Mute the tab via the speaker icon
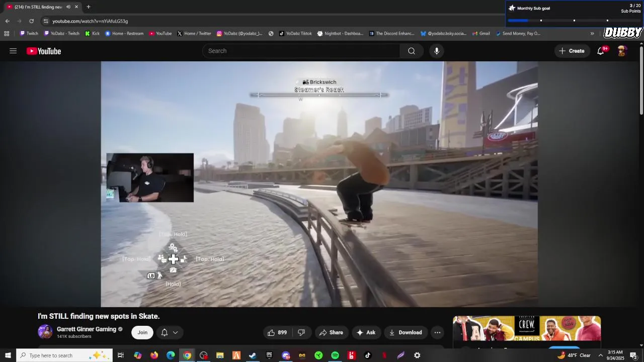 click(68, 7)
